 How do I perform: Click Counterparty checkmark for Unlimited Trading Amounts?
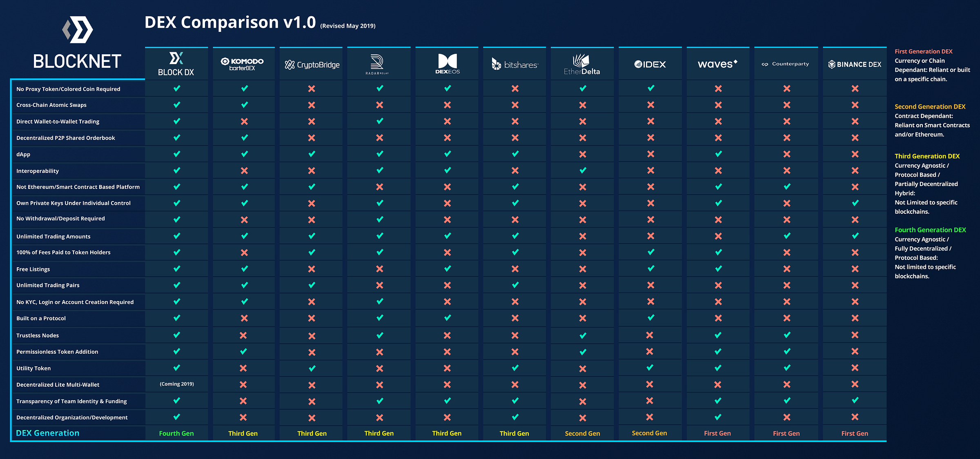pyautogui.click(x=787, y=235)
